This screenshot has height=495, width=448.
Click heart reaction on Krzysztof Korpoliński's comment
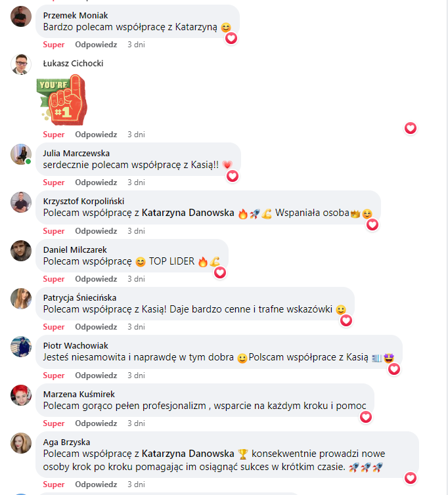[x=372, y=225]
